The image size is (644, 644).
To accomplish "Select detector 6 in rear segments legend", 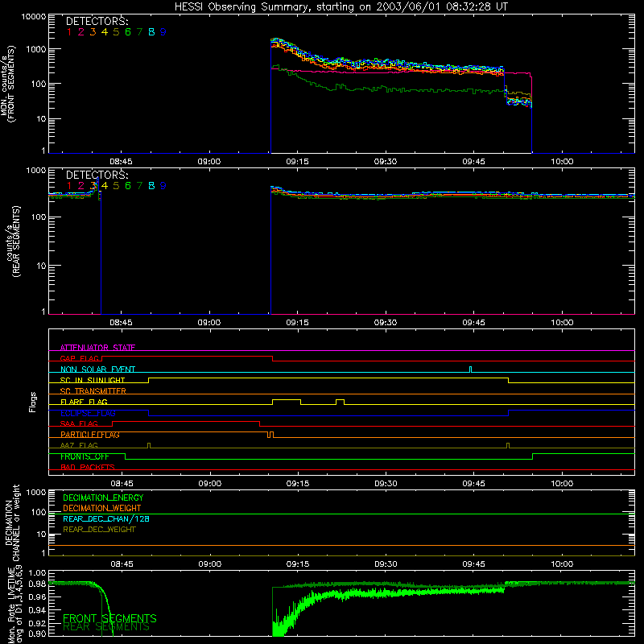I will coord(128,186).
